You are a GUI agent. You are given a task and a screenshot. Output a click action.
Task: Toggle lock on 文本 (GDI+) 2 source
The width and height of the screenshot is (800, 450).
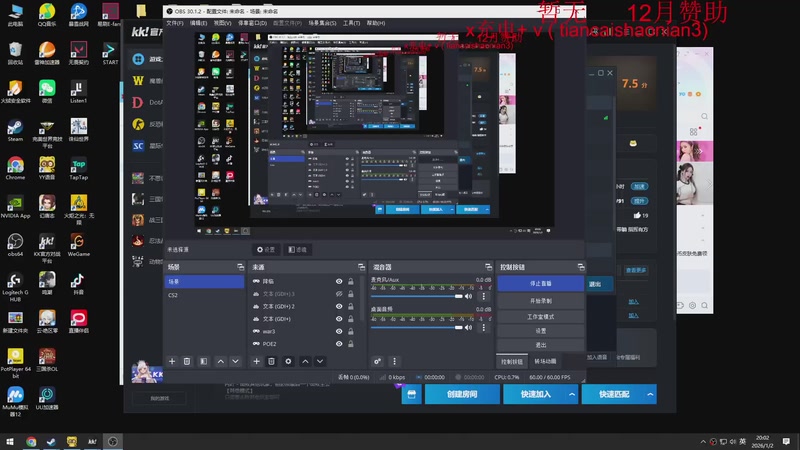click(351, 306)
